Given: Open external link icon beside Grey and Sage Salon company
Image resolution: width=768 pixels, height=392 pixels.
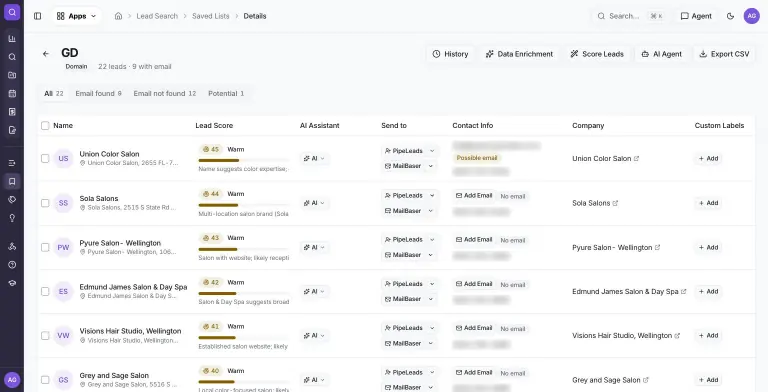Looking at the screenshot, I should click(x=646, y=380).
